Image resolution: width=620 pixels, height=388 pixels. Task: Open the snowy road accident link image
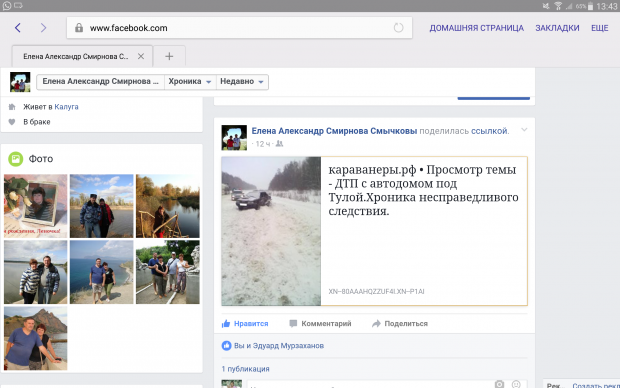pos(271,231)
